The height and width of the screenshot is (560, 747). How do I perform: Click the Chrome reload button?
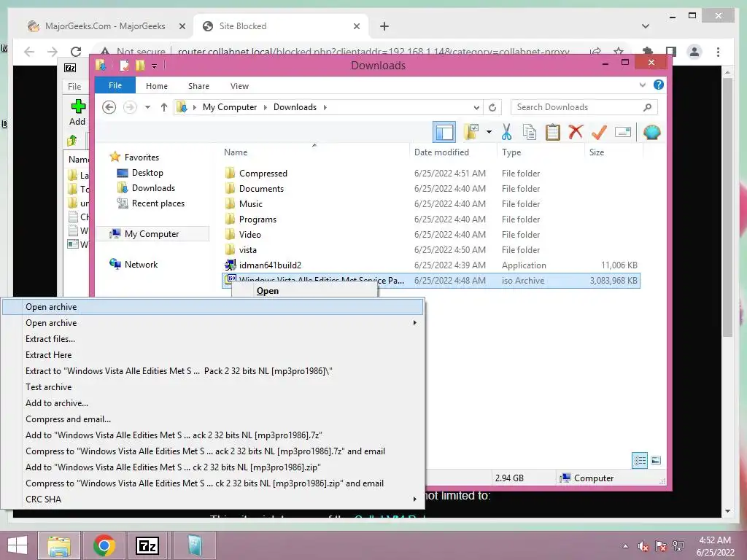pyautogui.click(x=76, y=52)
